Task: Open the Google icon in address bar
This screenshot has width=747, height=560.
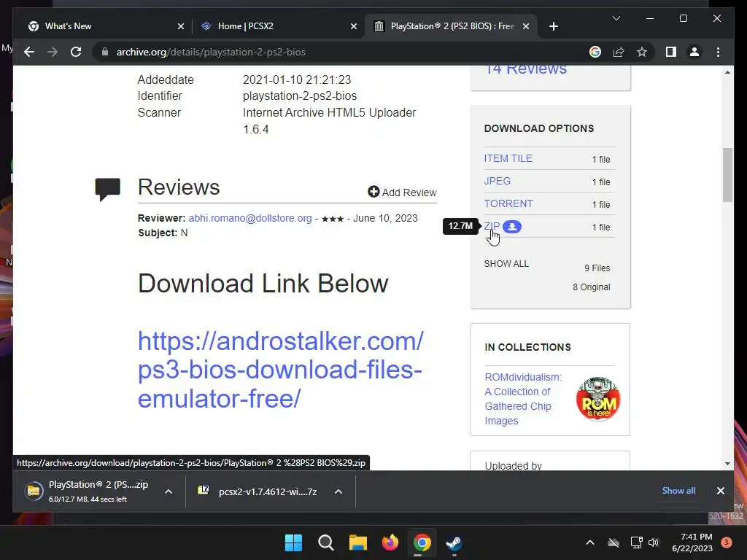Action: click(595, 52)
